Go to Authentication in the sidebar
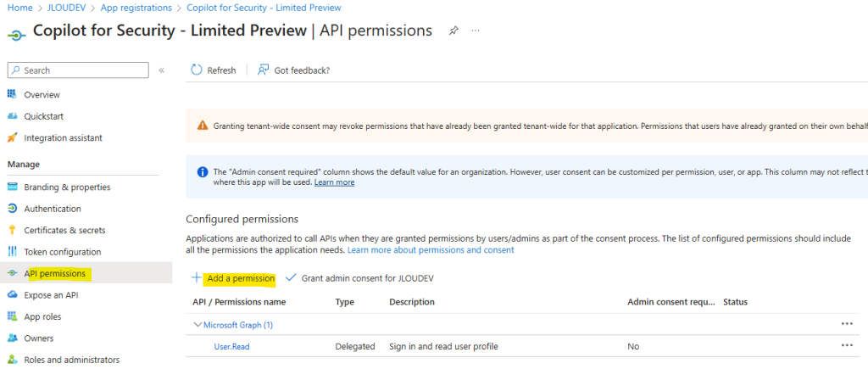 pos(53,209)
